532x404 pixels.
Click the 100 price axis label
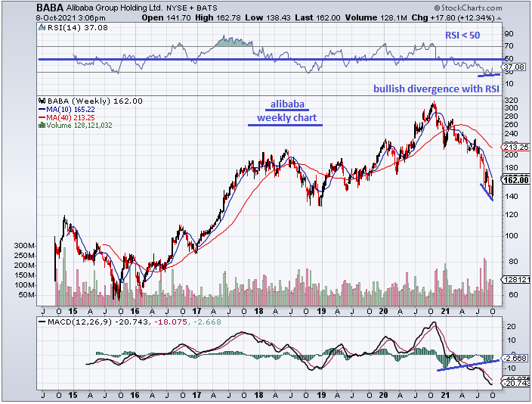tap(512, 236)
